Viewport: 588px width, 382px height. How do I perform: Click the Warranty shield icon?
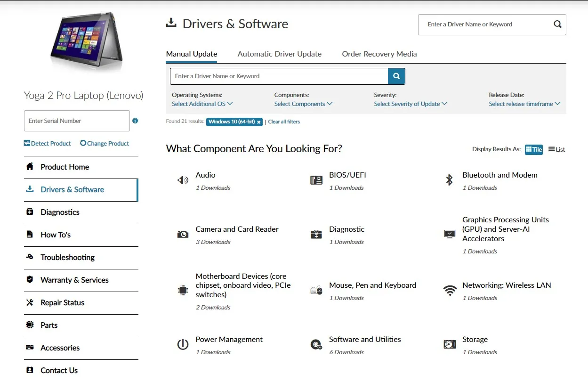pyautogui.click(x=30, y=280)
